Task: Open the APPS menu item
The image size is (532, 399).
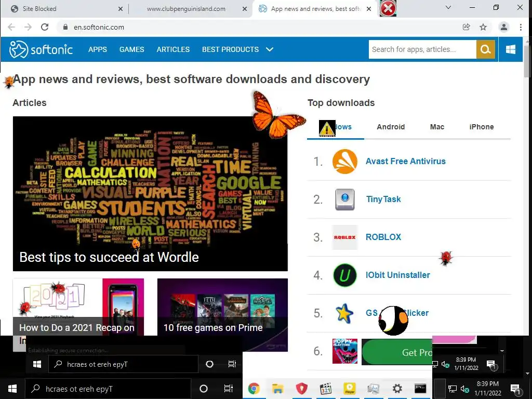Action: click(98, 49)
